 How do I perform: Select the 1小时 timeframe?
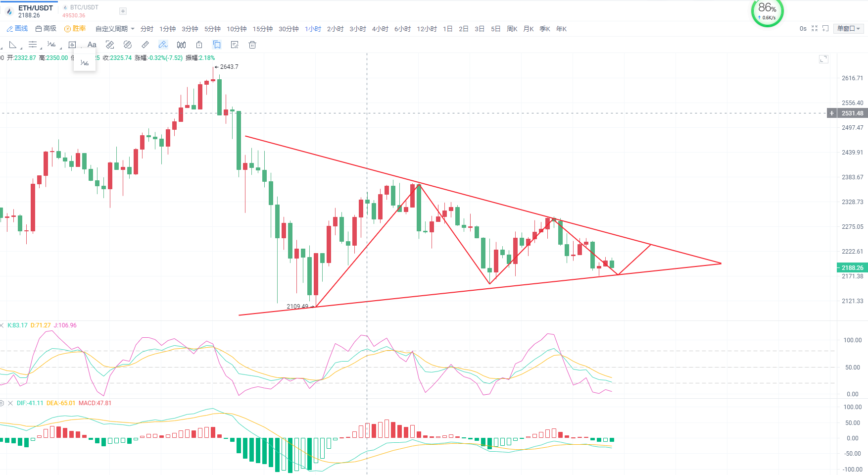tap(313, 29)
